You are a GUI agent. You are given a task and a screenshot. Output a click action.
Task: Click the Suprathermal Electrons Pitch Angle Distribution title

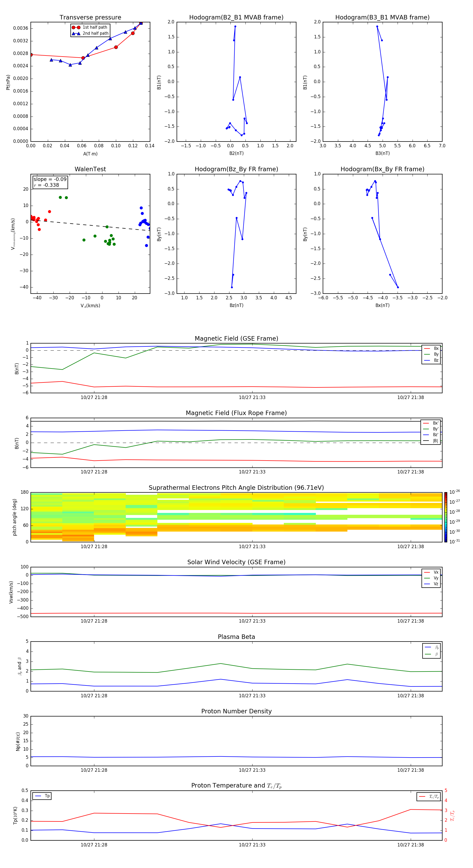click(x=236, y=488)
